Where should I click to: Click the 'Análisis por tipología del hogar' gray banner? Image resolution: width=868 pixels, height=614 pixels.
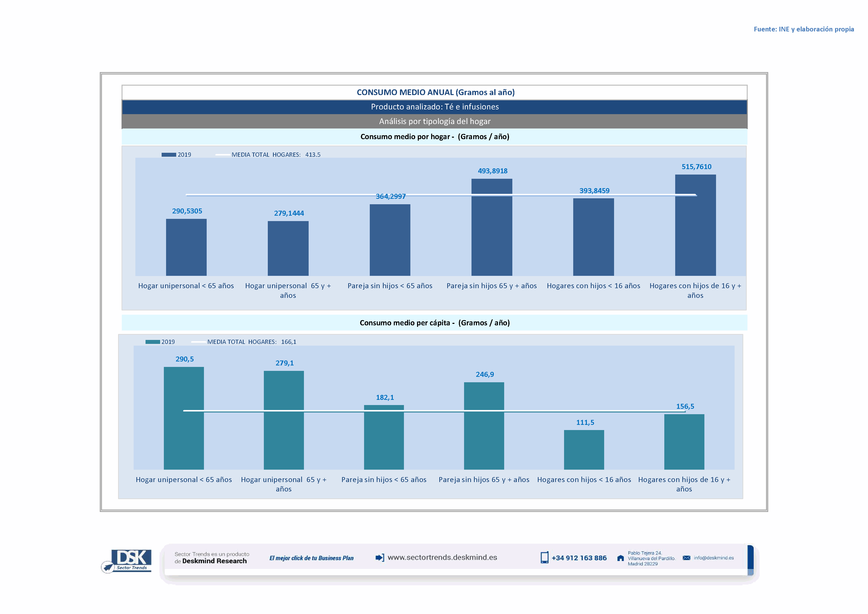coord(434,121)
